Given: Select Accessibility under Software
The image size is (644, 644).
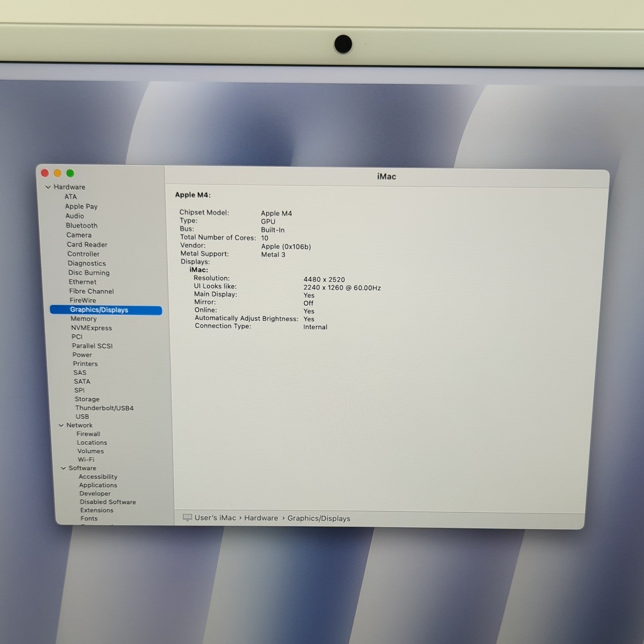Looking at the screenshot, I should point(98,477).
